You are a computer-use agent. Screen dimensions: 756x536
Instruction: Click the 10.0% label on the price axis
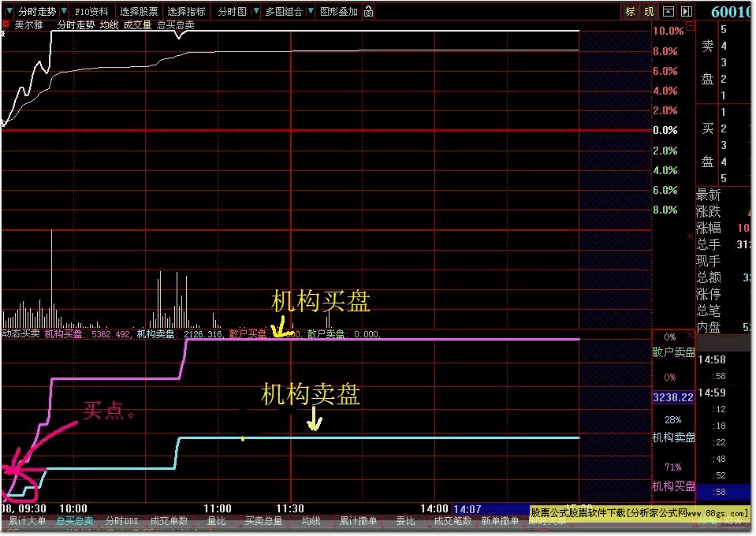[x=668, y=31]
